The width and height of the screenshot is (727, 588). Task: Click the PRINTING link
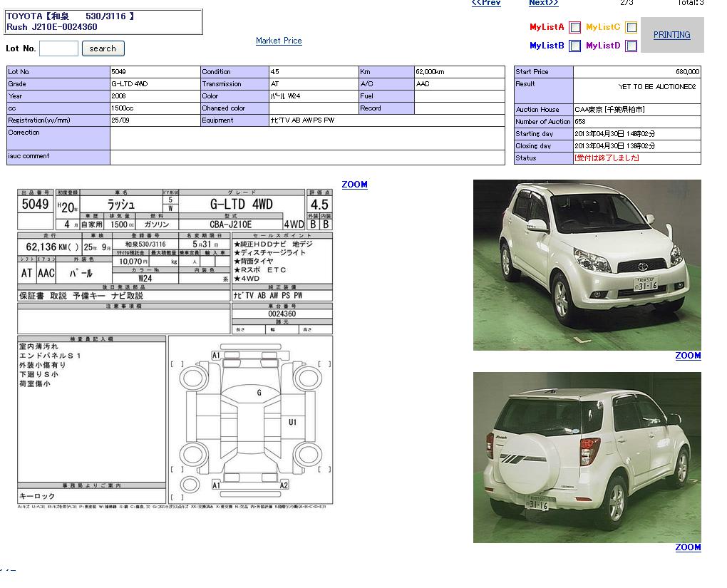click(x=671, y=34)
